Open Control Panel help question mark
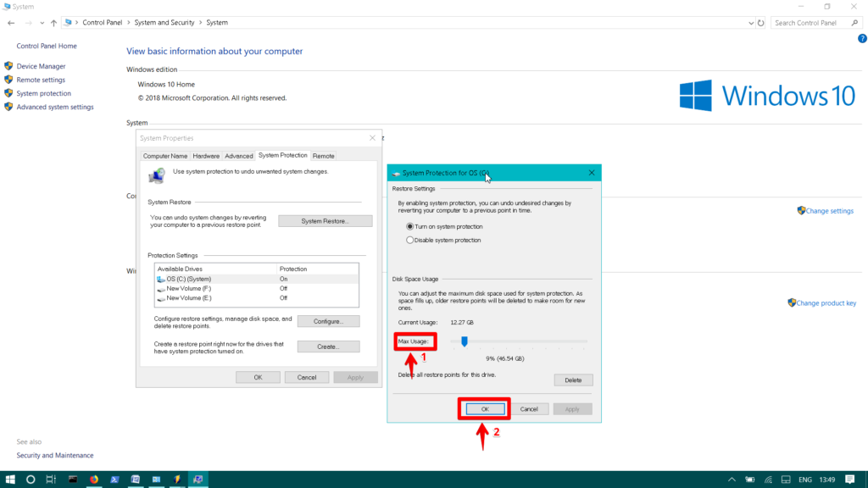Screen dimensions: 868x488 pyautogui.click(x=862, y=38)
